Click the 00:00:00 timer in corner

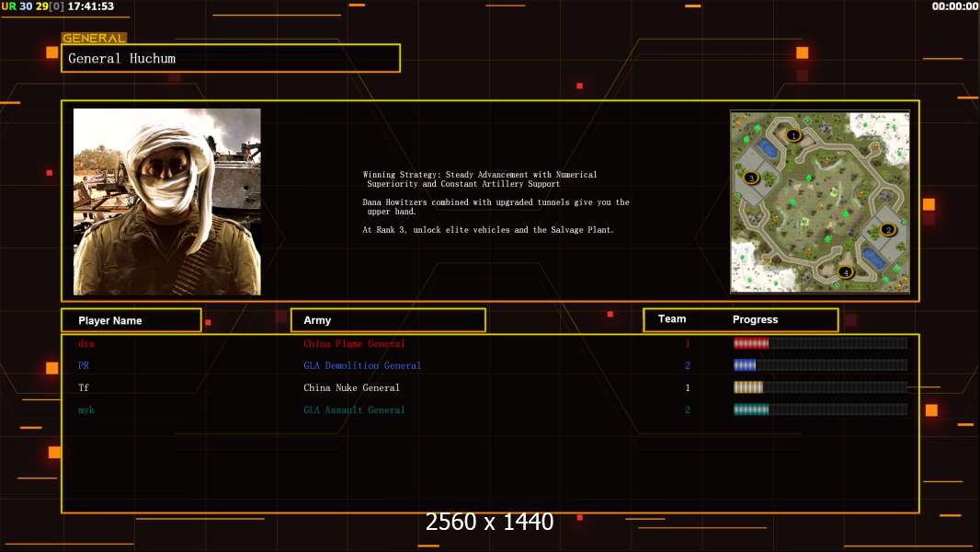[954, 6]
